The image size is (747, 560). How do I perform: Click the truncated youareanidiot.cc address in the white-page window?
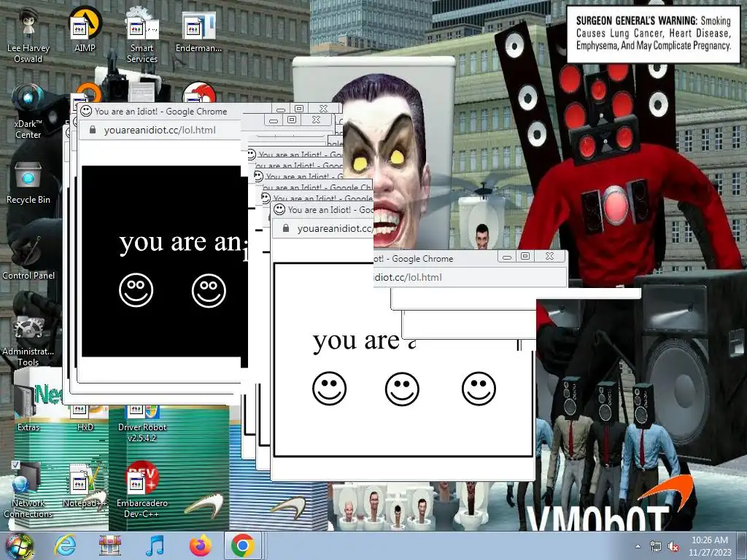coord(335,228)
